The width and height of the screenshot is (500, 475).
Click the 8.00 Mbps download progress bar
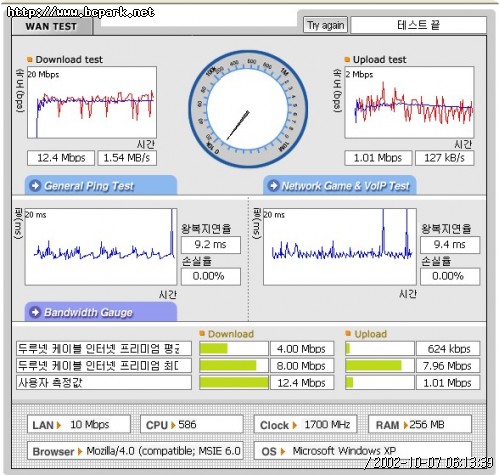(x=234, y=366)
